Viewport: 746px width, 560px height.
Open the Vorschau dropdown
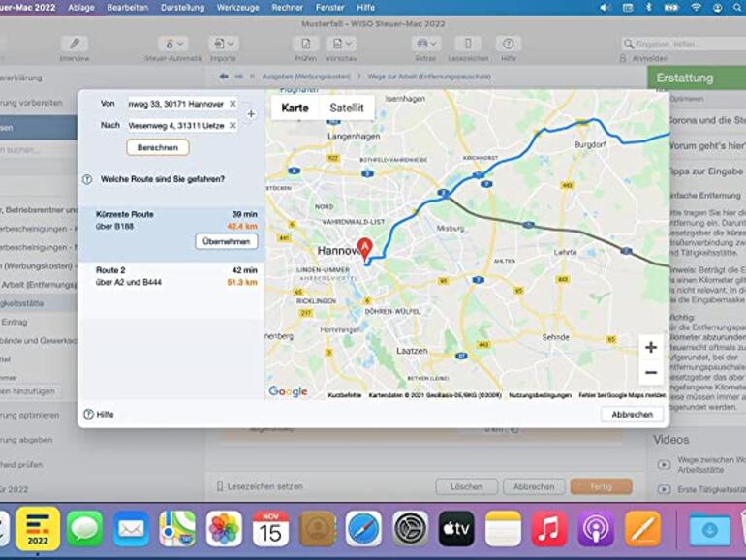[x=342, y=45]
